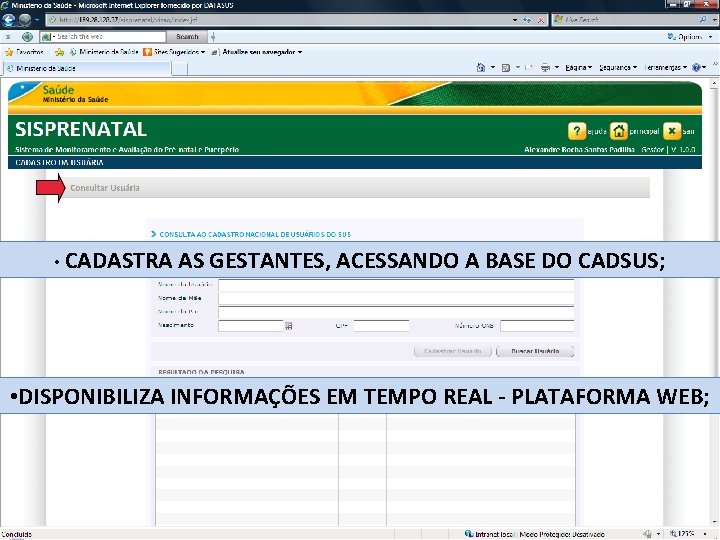Open the Página menu
The height and width of the screenshot is (540, 720).
tap(579, 68)
